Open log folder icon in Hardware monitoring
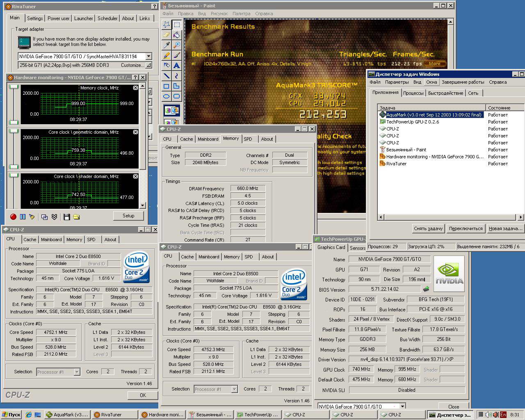This screenshot has height=420, width=525. tap(76, 217)
